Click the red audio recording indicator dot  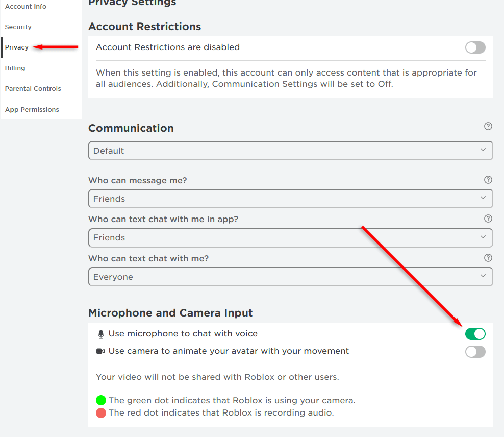click(101, 412)
